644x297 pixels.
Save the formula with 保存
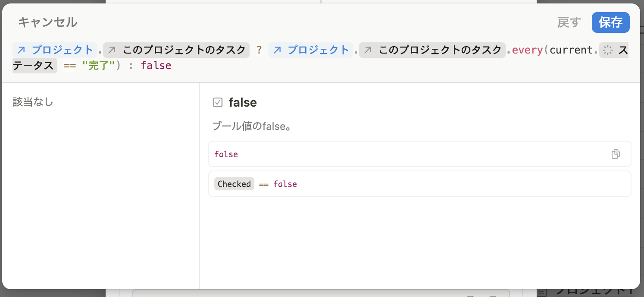coord(610,22)
